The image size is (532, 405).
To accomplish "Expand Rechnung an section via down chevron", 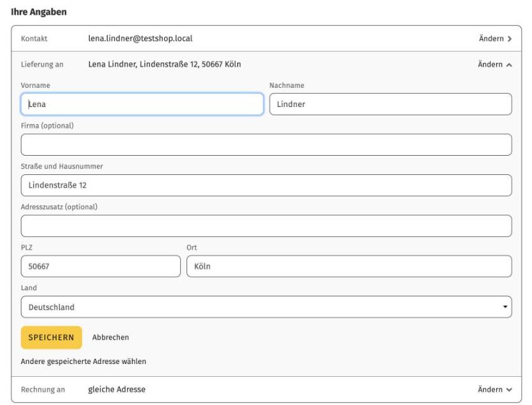I will (509, 390).
